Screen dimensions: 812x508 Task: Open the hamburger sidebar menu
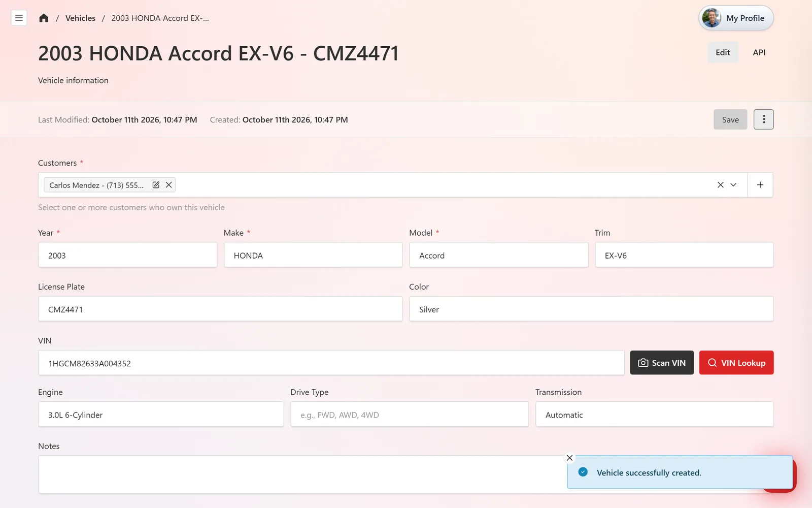(19, 18)
